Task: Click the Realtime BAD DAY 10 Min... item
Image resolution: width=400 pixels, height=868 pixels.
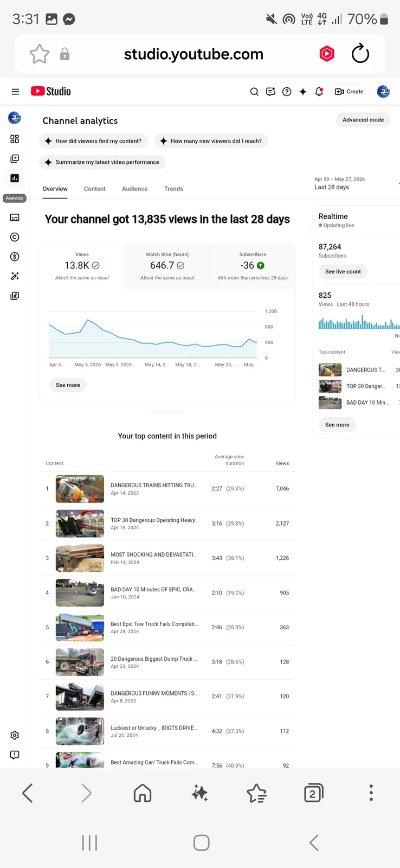Action: pyautogui.click(x=359, y=403)
